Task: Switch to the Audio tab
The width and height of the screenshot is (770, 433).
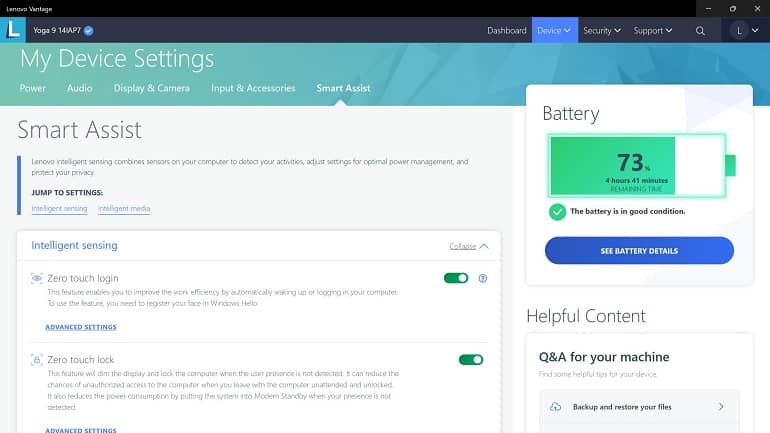Action: (80, 88)
